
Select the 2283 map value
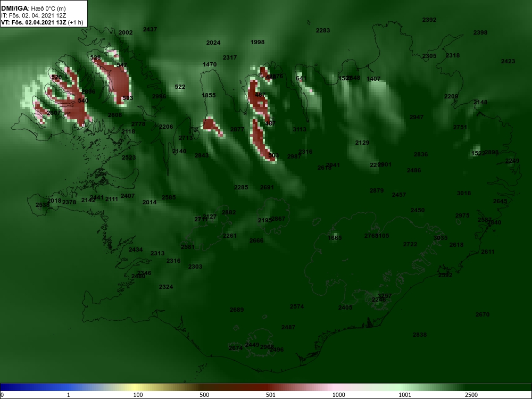point(323,30)
